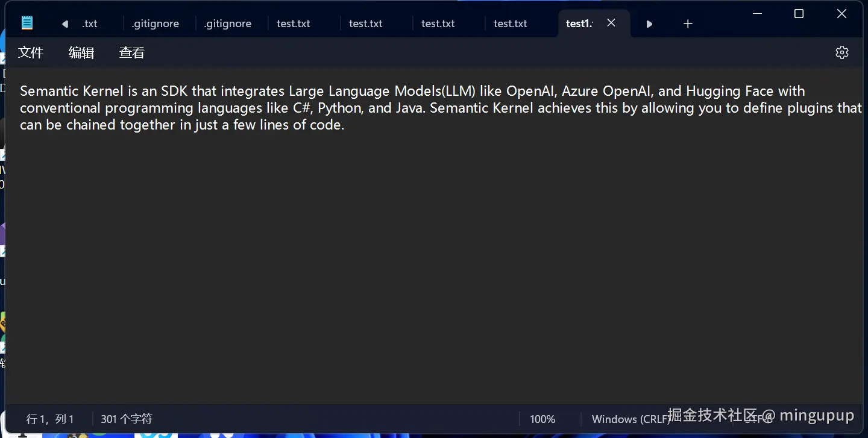The width and height of the screenshot is (868, 438).
Task: Close the active test1 tab
Action: point(611,23)
